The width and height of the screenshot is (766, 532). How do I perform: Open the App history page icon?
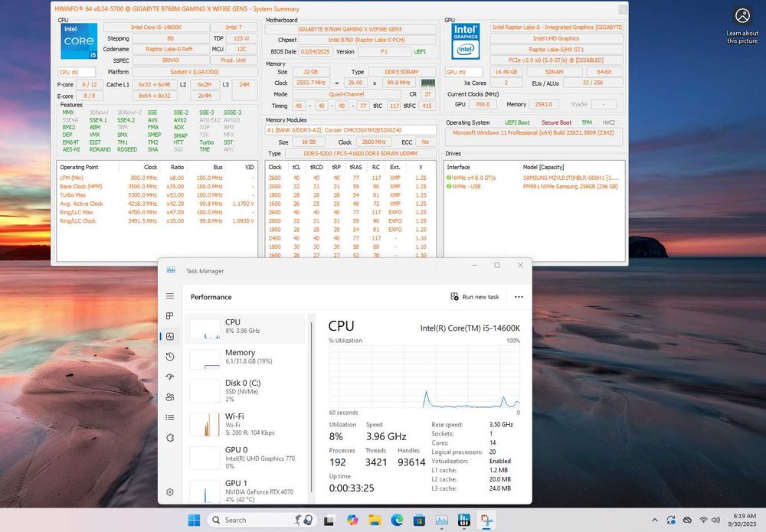tap(170, 357)
